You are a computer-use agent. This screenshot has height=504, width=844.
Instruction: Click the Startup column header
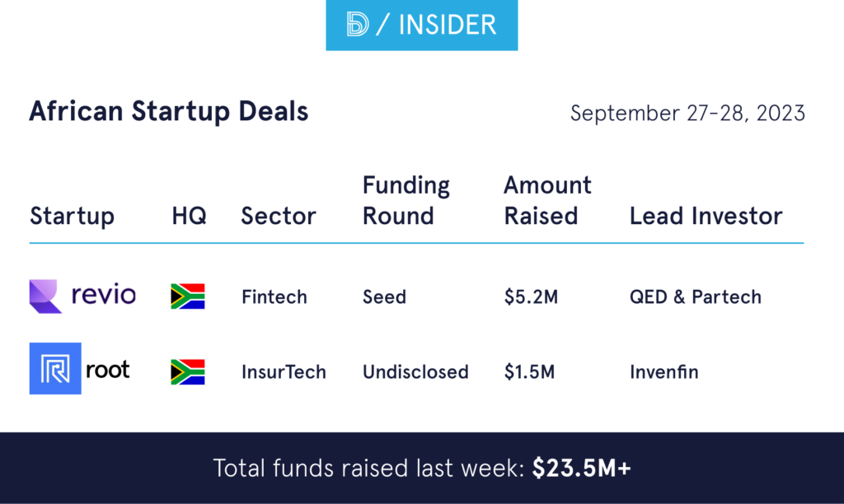click(72, 217)
